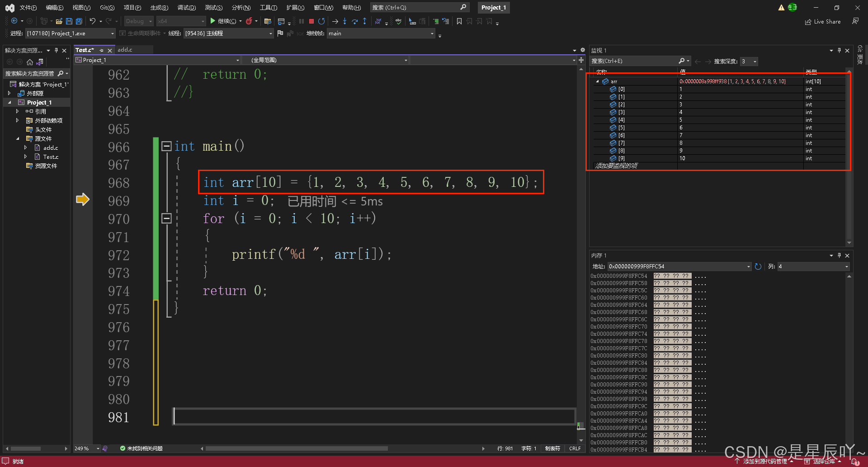Click the 249% zoom level dropdown

point(87,448)
